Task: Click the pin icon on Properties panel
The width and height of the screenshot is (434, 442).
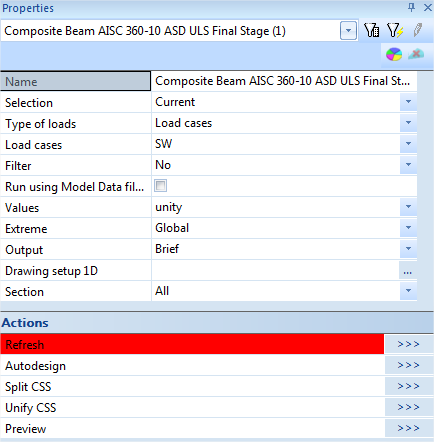Action: [412, 7]
